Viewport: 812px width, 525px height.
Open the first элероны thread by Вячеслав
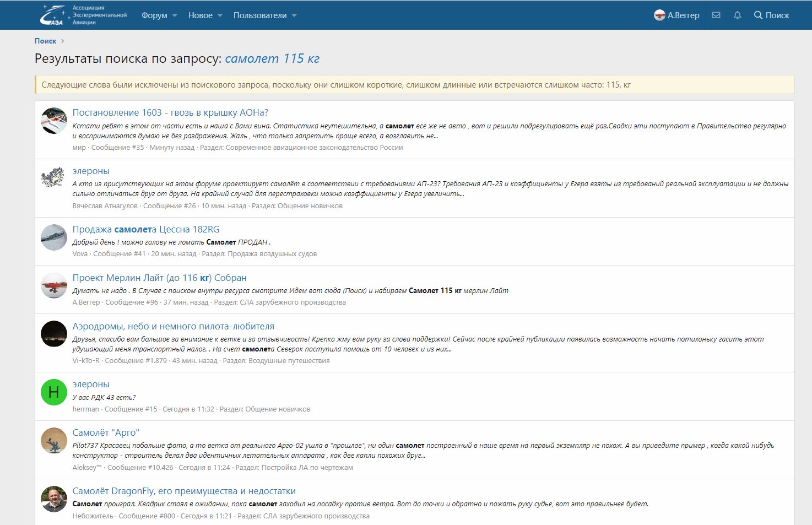[x=91, y=171]
